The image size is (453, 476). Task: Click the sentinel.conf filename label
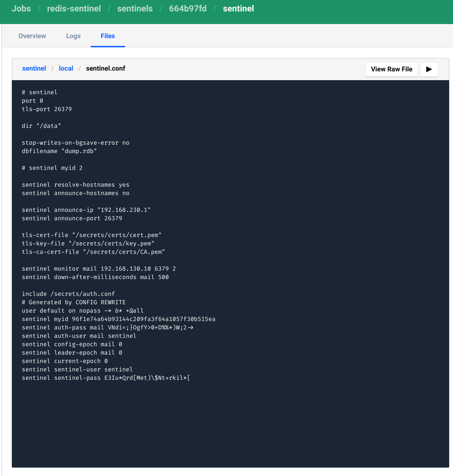click(x=106, y=68)
